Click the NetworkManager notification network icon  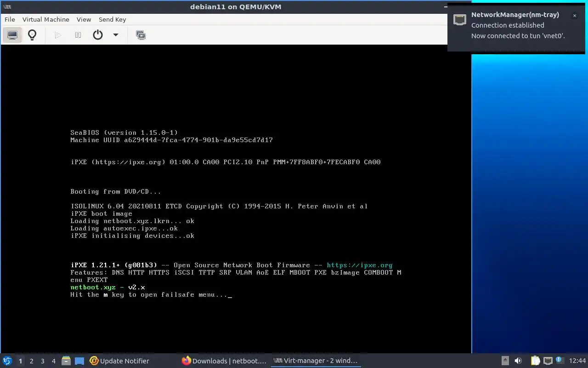pos(460,20)
